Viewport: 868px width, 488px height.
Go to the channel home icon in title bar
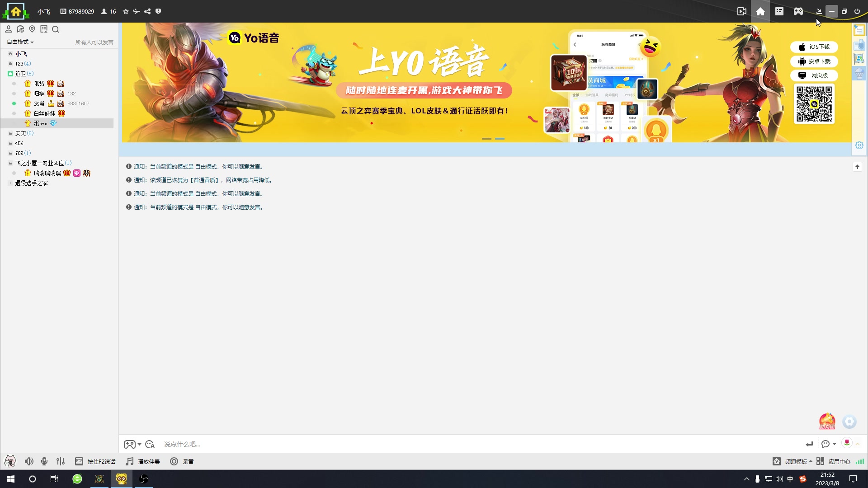point(760,11)
